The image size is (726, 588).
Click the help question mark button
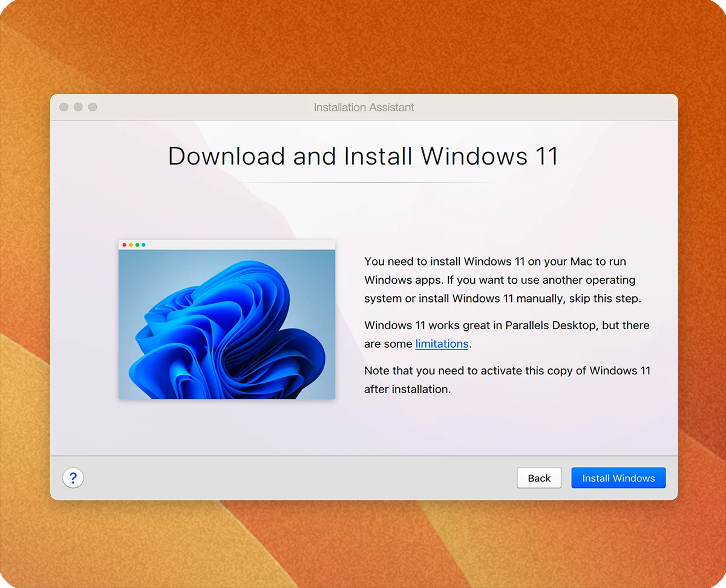(x=73, y=478)
